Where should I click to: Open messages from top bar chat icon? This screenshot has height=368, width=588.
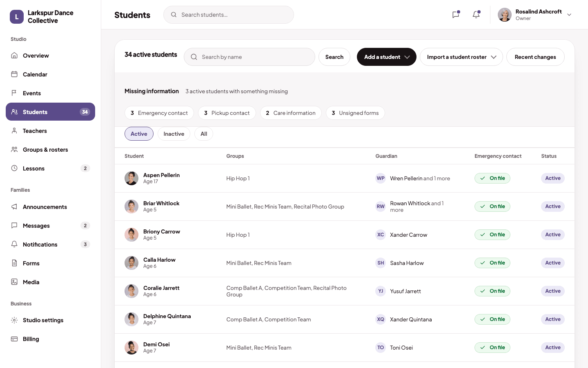[x=456, y=15]
